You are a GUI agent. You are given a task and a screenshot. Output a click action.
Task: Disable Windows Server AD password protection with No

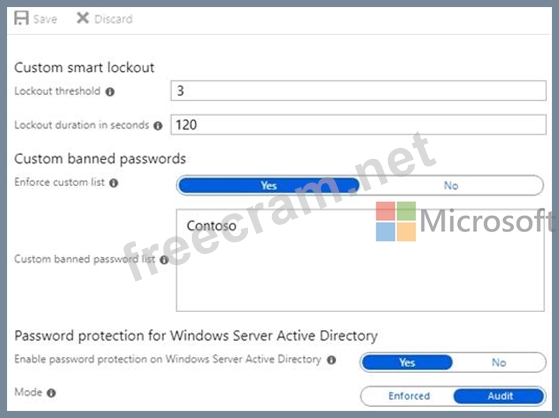click(499, 362)
